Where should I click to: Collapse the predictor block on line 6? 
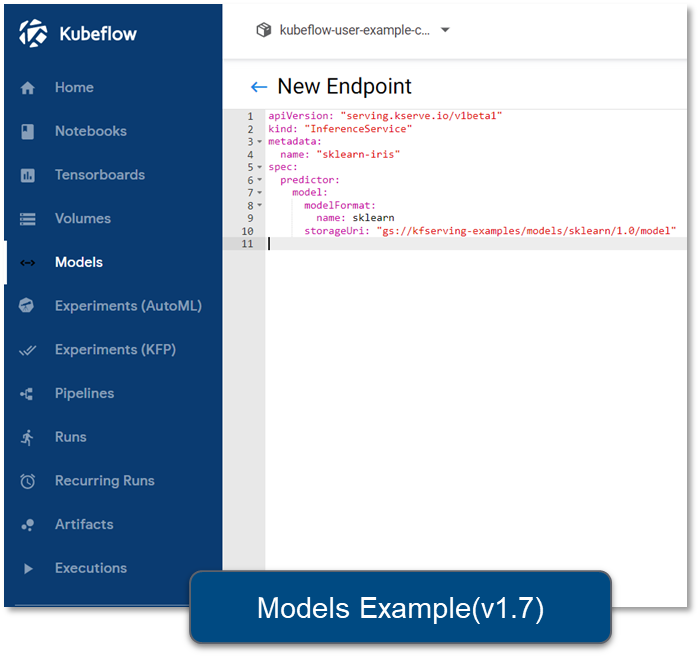click(260, 180)
